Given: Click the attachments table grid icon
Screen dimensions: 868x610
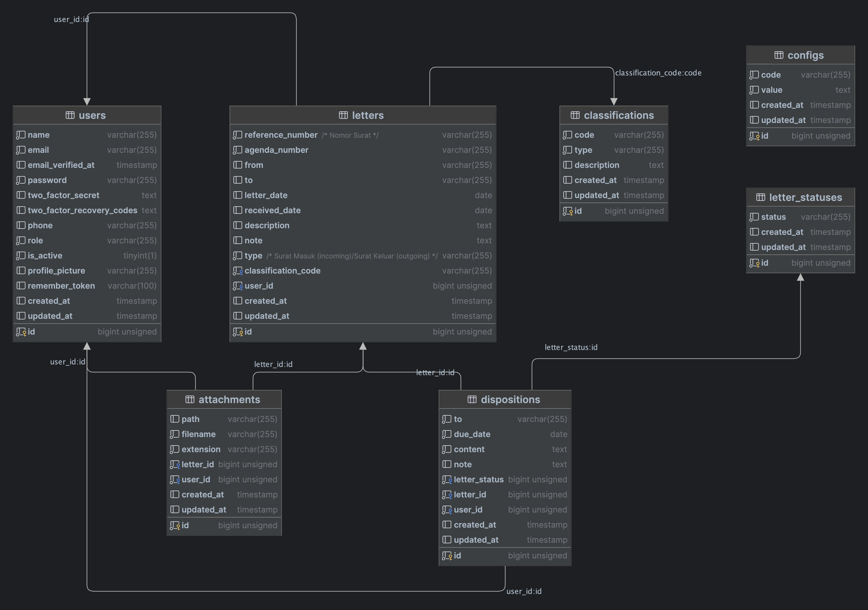Looking at the screenshot, I should click(190, 399).
